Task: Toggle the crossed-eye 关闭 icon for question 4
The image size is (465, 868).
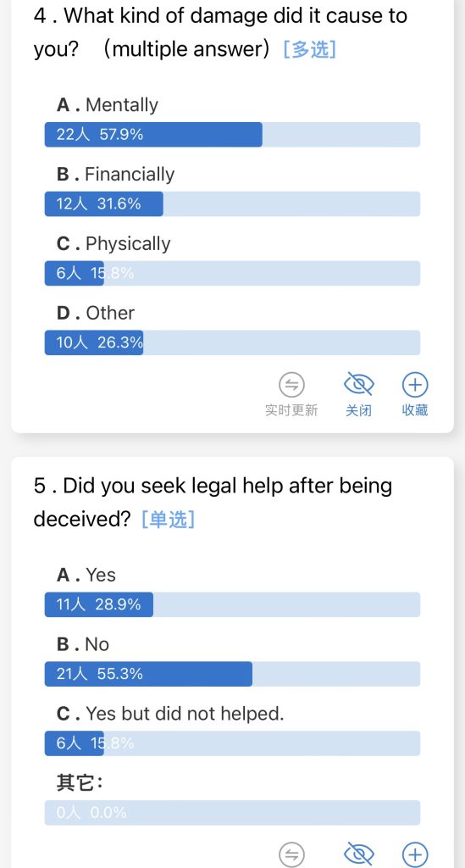Action: click(359, 384)
